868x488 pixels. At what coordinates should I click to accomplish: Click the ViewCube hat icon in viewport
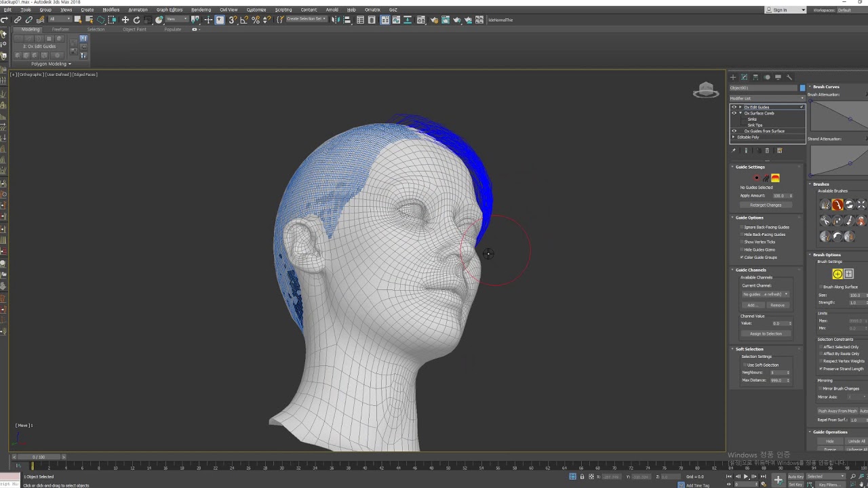click(x=706, y=90)
